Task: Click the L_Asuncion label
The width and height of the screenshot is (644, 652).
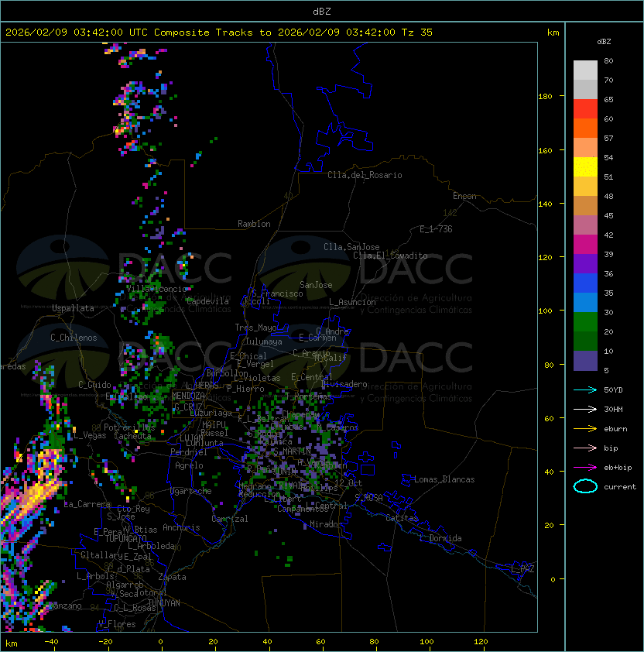Action: (x=352, y=302)
